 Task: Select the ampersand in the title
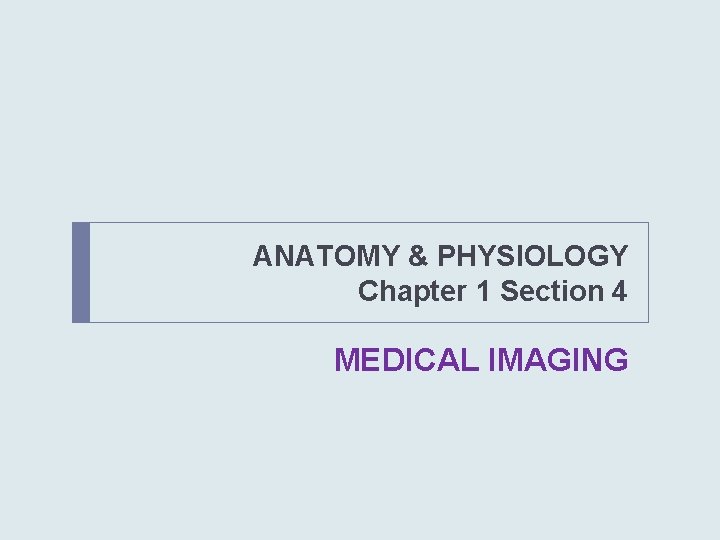[x=417, y=256]
